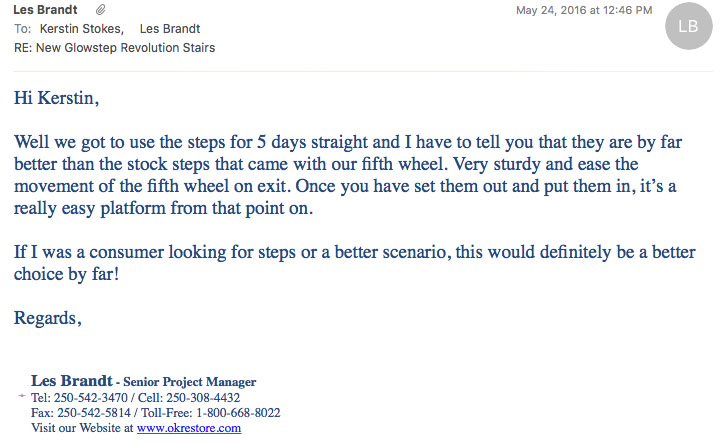Click the paperclip attachment icon
This screenshot has height=444, width=720.
pyautogui.click(x=101, y=10)
